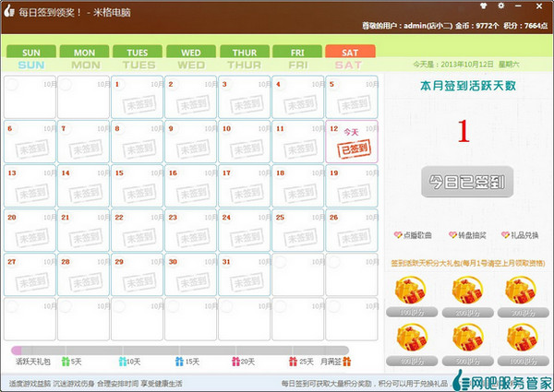Click the 活跃天礼包 label
554x392 pixels.
point(33,362)
